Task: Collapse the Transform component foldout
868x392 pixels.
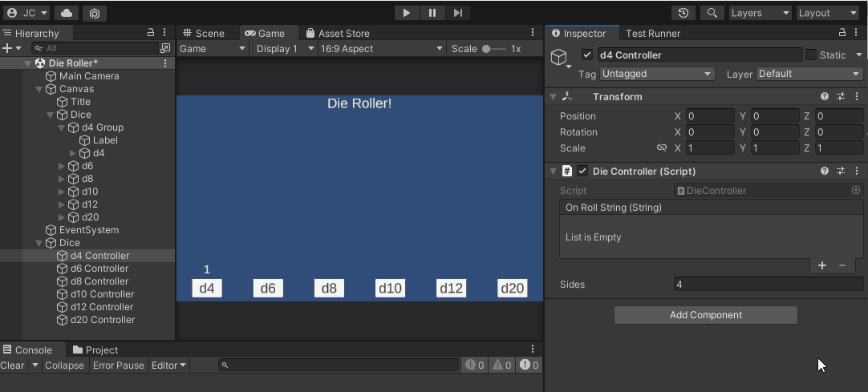Action: [553, 97]
